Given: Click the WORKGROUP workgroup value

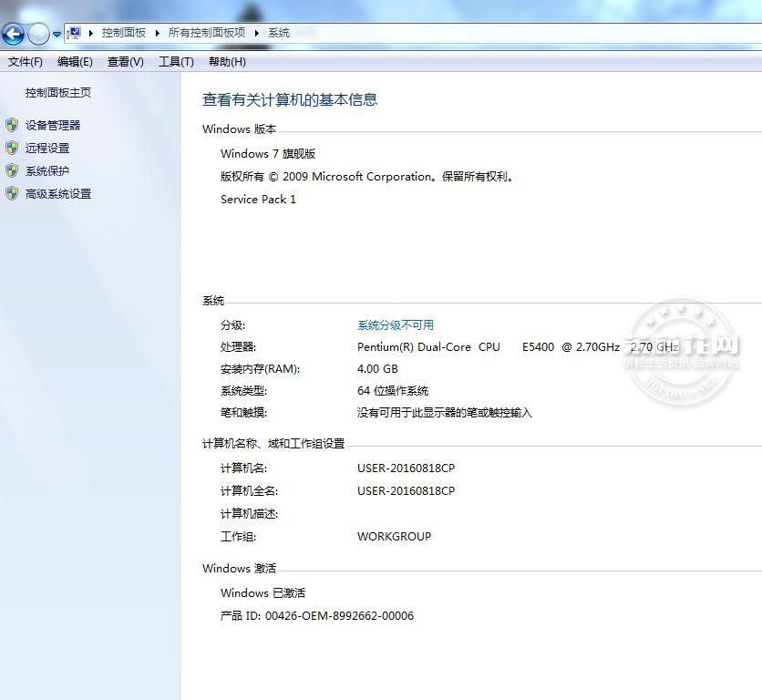Looking at the screenshot, I should pos(394,537).
